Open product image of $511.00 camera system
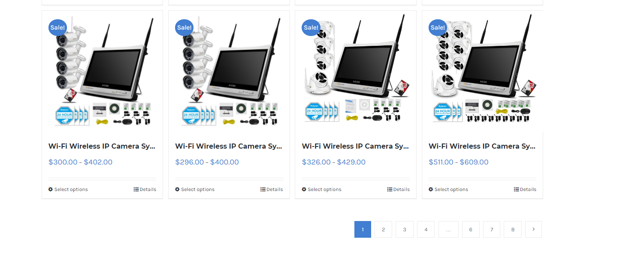 [x=483, y=71]
